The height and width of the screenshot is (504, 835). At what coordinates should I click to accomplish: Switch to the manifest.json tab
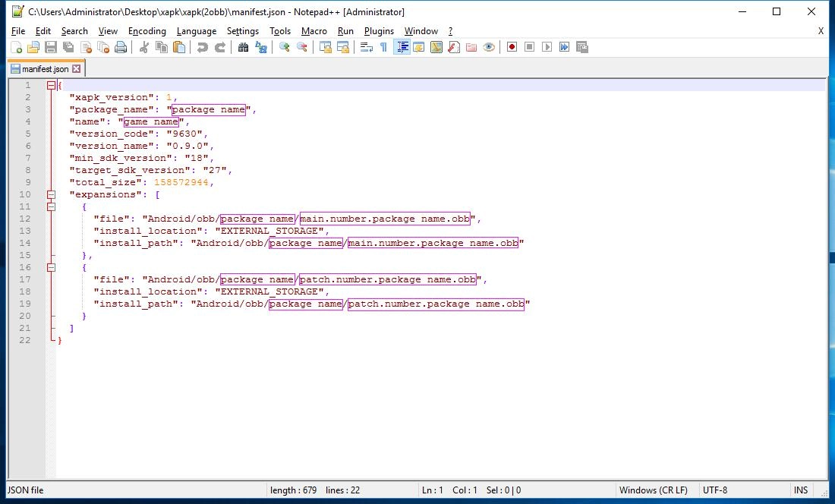42,68
